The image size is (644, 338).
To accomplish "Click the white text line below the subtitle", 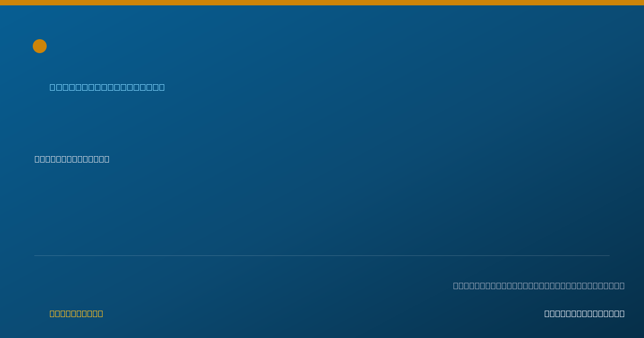I will pos(72,159).
